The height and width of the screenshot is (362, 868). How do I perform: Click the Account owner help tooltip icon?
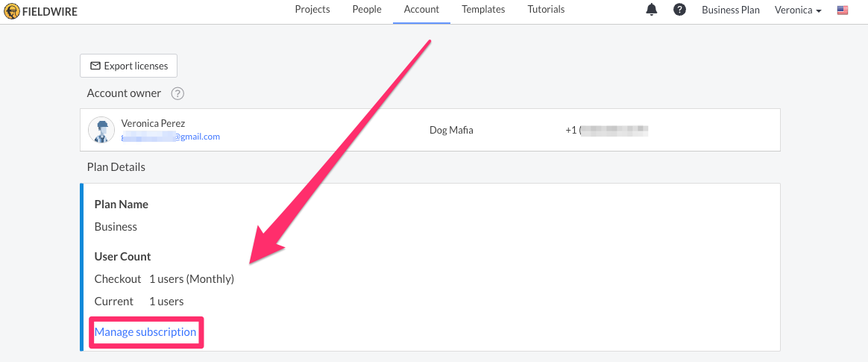coord(177,94)
